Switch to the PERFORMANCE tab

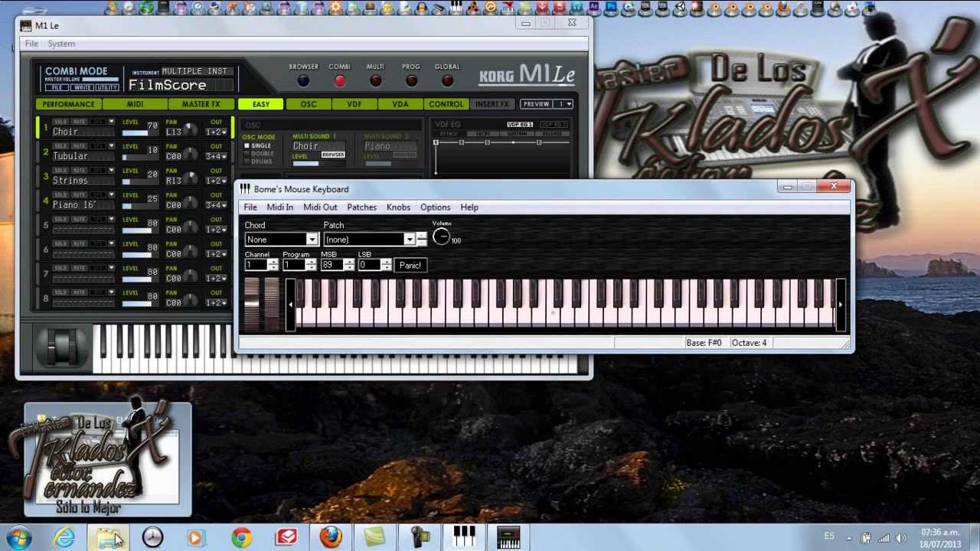(x=69, y=104)
